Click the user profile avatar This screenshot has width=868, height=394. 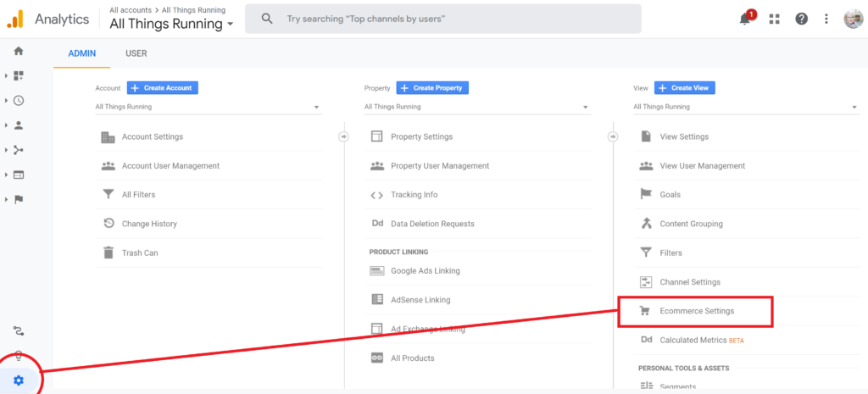tap(852, 19)
